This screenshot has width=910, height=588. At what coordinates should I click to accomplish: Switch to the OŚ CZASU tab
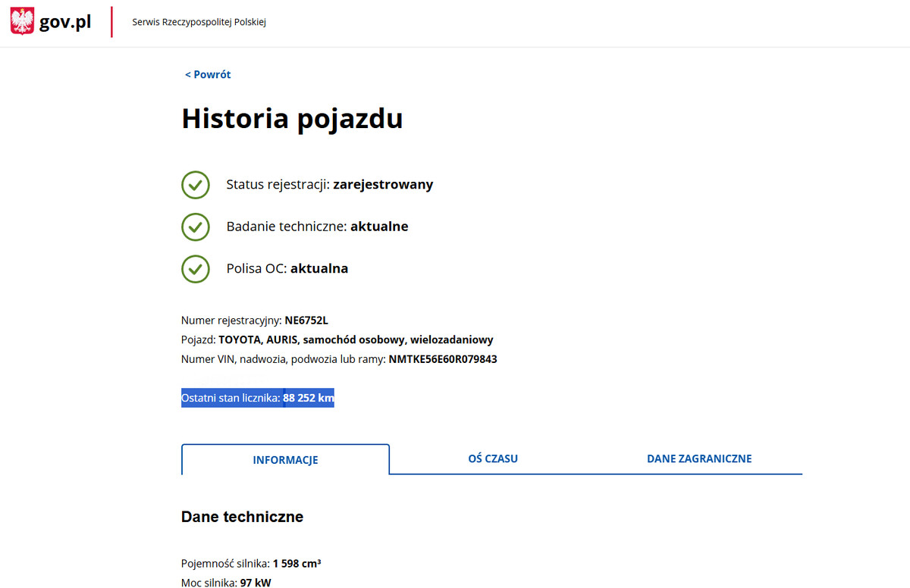point(493,458)
